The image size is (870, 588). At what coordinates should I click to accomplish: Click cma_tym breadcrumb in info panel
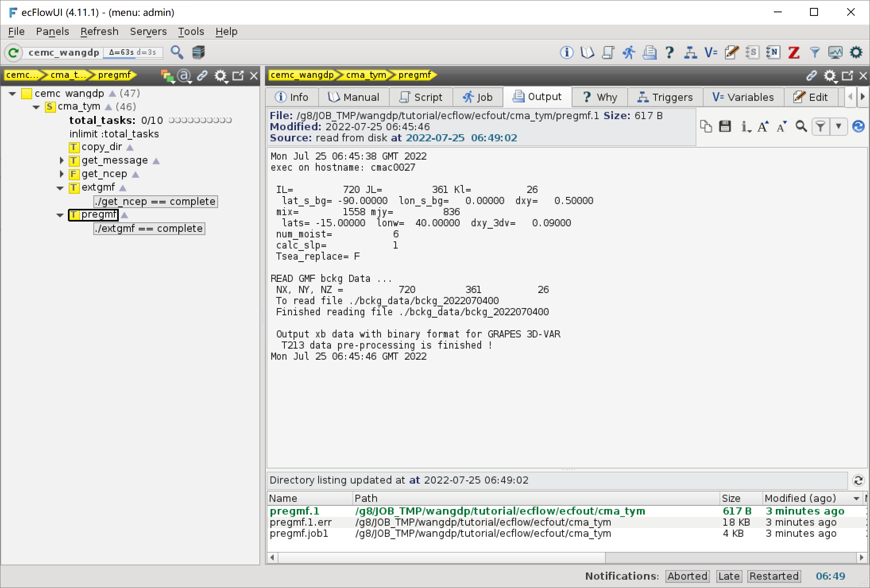click(366, 75)
